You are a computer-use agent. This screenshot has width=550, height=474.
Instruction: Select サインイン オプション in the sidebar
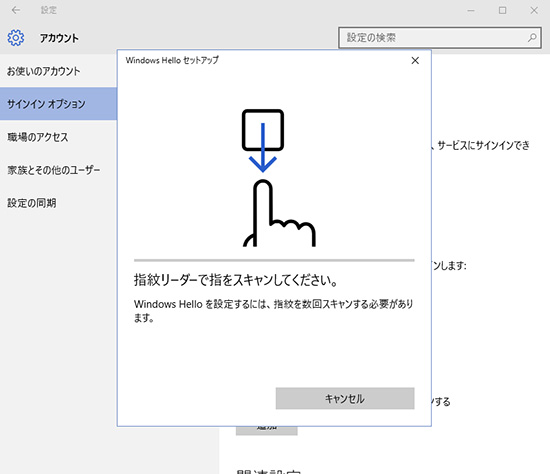[58, 104]
